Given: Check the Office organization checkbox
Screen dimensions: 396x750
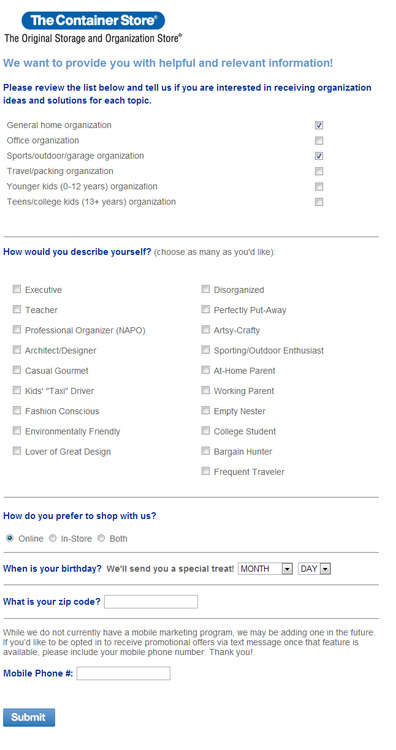Looking at the screenshot, I should (x=319, y=141).
